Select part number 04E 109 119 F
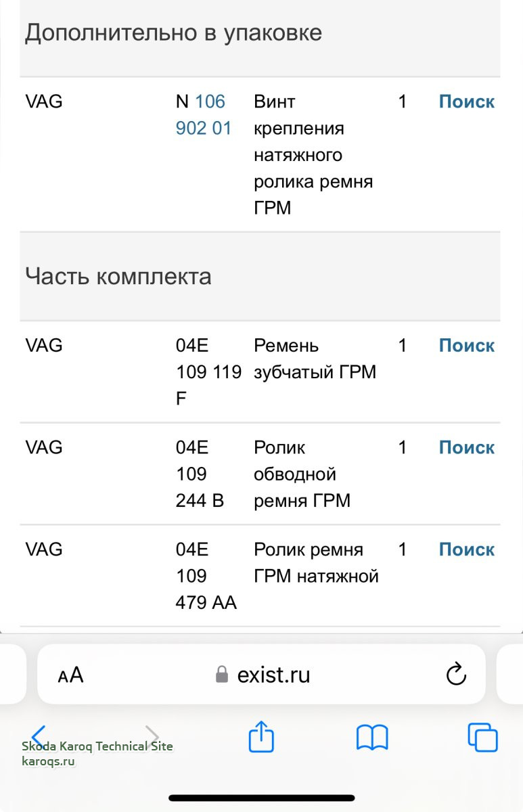The image size is (523, 812). click(x=208, y=371)
